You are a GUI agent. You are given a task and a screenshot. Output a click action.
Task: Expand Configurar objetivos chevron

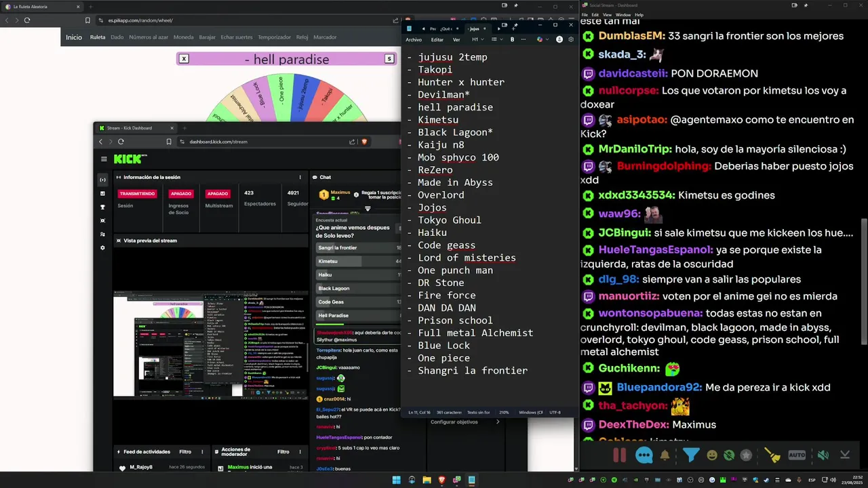[498, 422]
